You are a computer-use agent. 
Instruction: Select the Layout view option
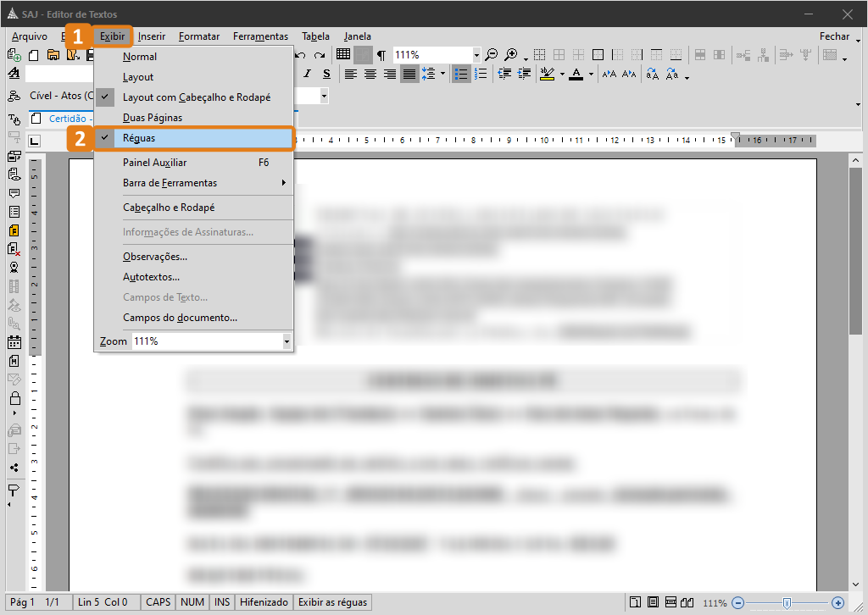coord(193,77)
